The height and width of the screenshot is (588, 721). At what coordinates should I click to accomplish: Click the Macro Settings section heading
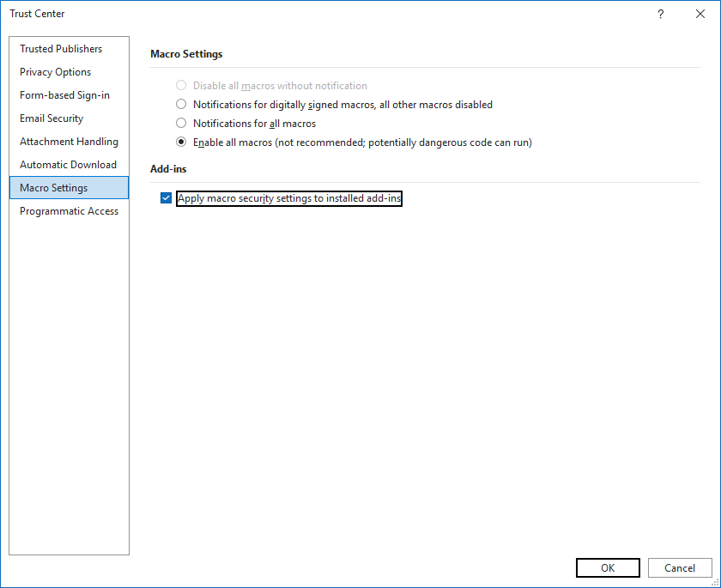[x=186, y=53]
